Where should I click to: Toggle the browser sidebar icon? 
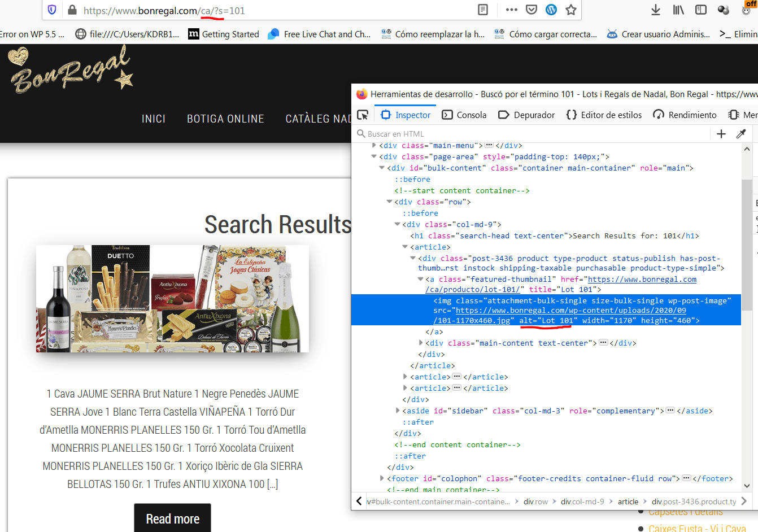click(701, 10)
